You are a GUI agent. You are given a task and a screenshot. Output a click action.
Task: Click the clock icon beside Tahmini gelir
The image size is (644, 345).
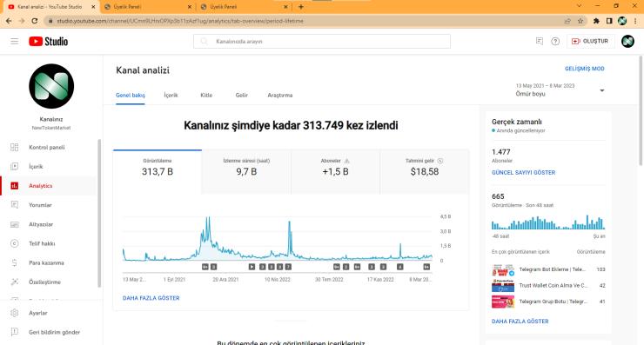(x=439, y=161)
